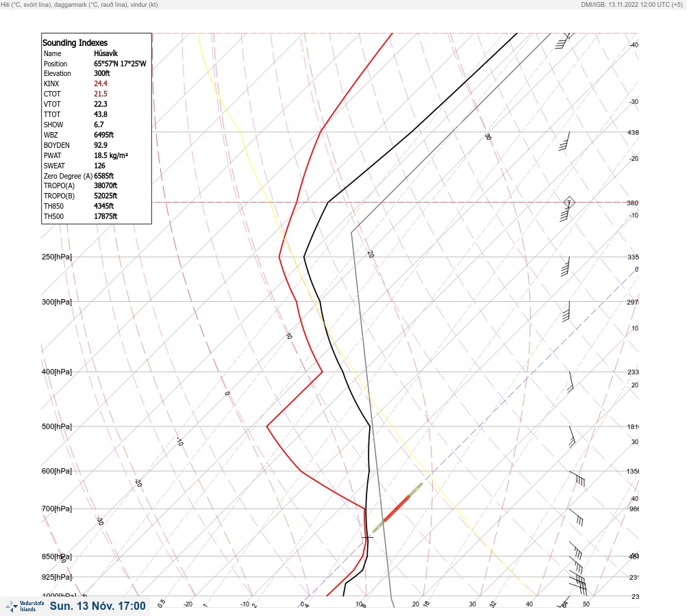The image size is (687, 616).
Task: Click the elevation value '300ft'
Action: 101,73
